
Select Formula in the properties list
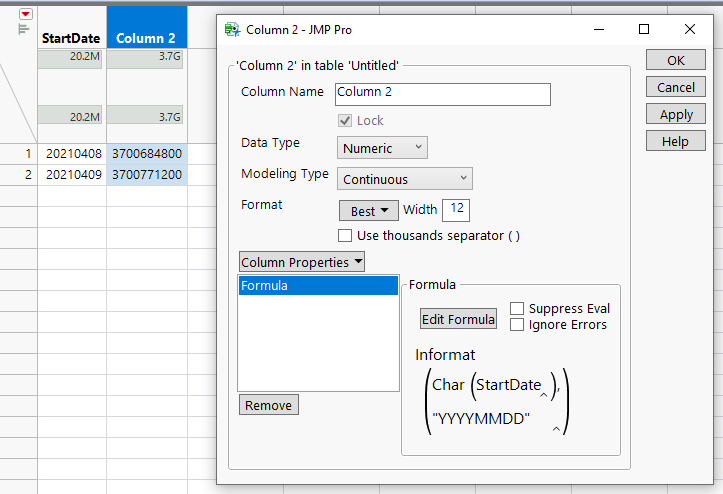(x=318, y=286)
